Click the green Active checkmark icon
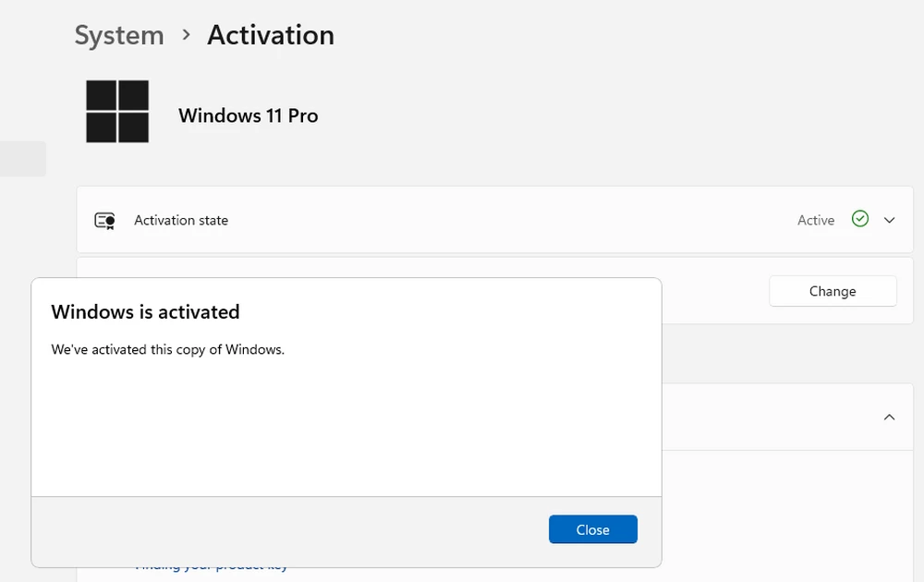The height and width of the screenshot is (582, 924). tap(860, 219)
